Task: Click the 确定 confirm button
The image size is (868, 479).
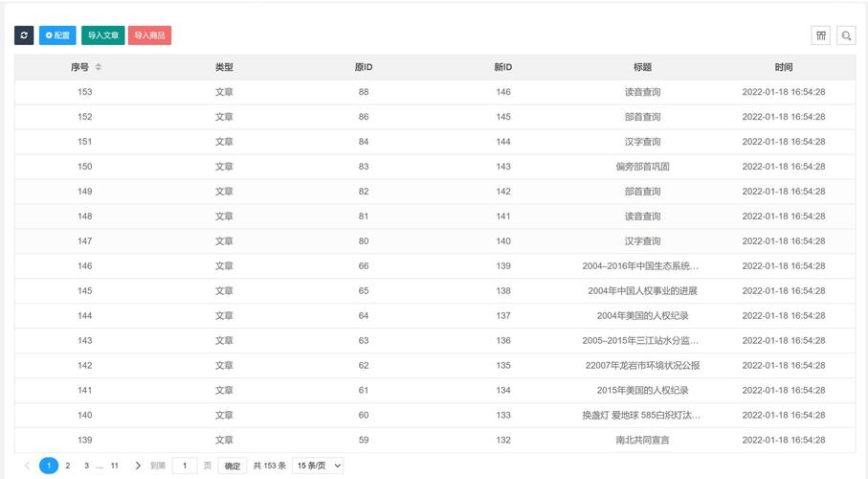Action: [233, 466]
